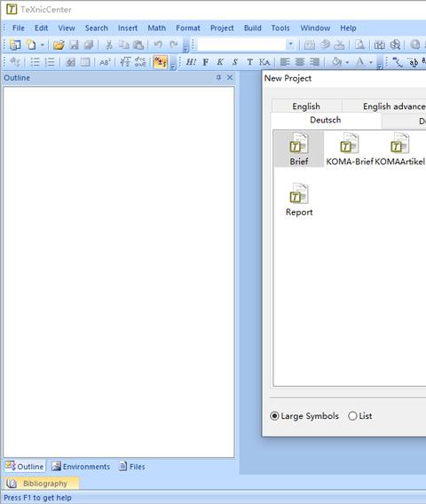Click the Cut scissors icon

[108, 44]
